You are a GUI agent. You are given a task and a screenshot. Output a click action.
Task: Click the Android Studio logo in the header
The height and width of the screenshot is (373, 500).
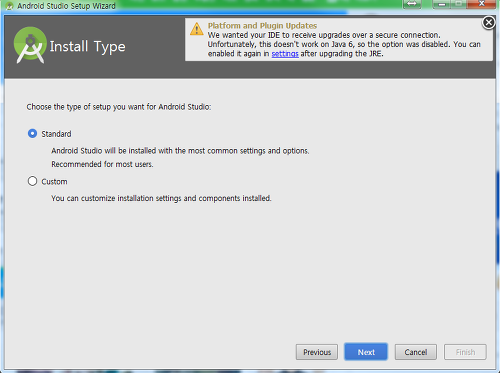click(x=30, y=45)
